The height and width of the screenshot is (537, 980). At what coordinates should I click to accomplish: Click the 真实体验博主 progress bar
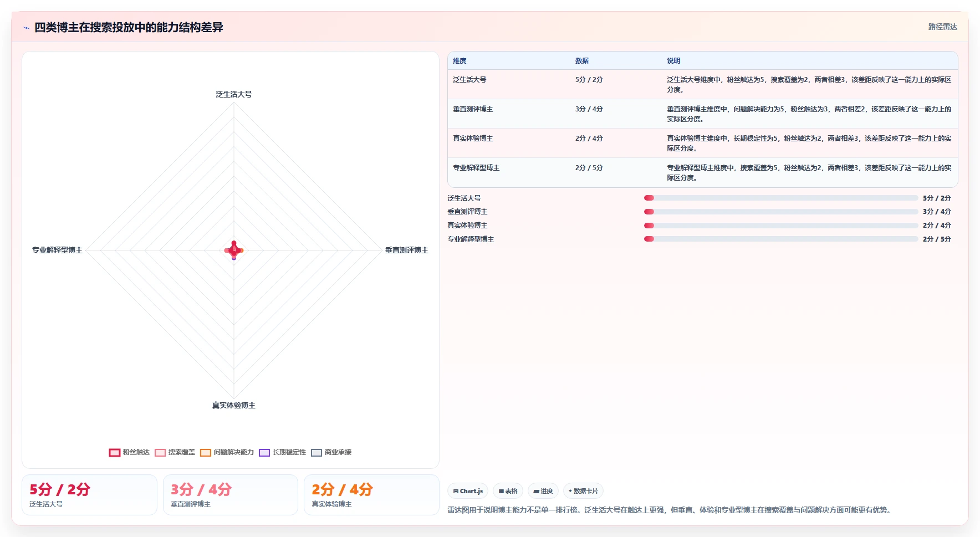pos(781,226)
